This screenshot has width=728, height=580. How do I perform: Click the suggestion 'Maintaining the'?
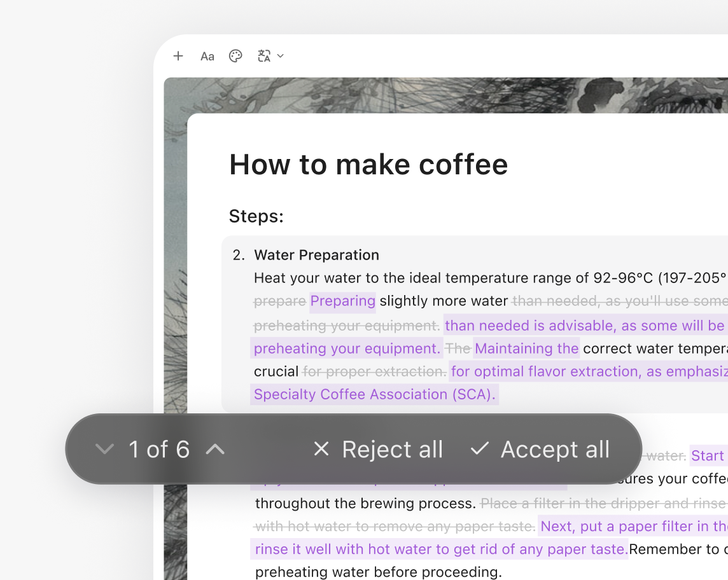coord(526,349)
